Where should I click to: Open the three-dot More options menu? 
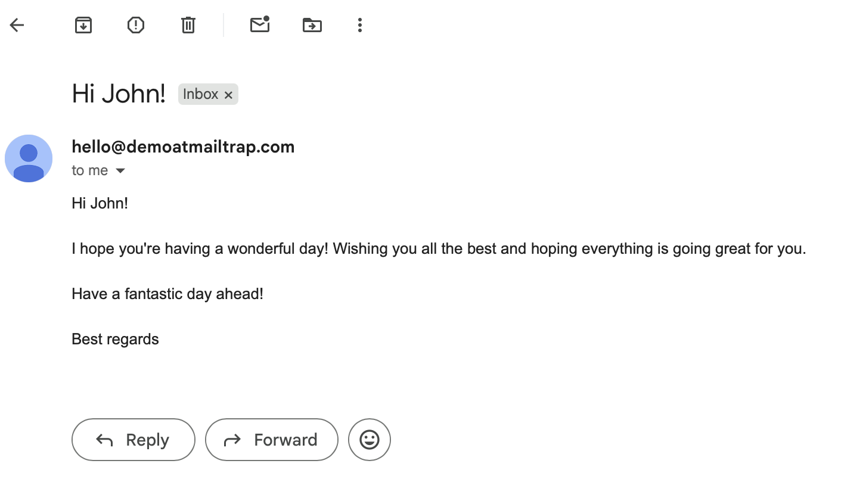[360, 25]
